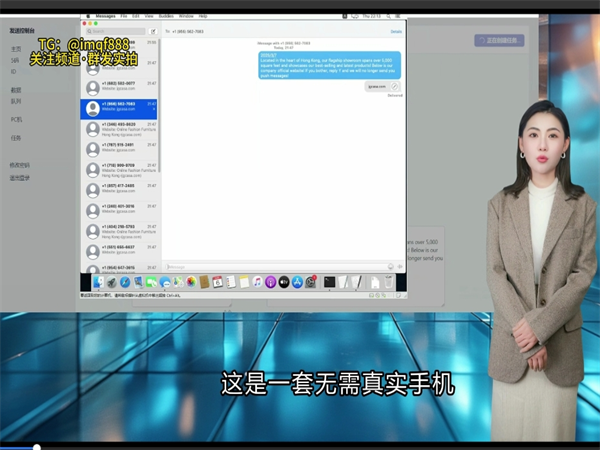
Task: Open the Buddies menu in menu bar
Action: click(164, 17)
